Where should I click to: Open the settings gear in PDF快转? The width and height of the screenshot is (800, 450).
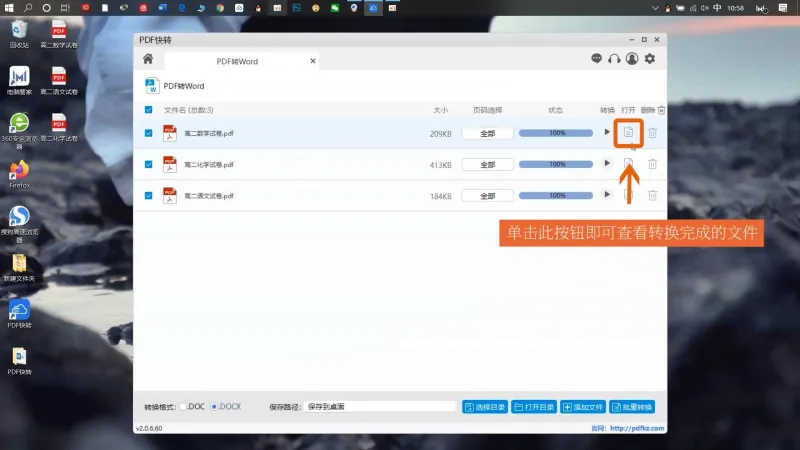pos(649,59)
